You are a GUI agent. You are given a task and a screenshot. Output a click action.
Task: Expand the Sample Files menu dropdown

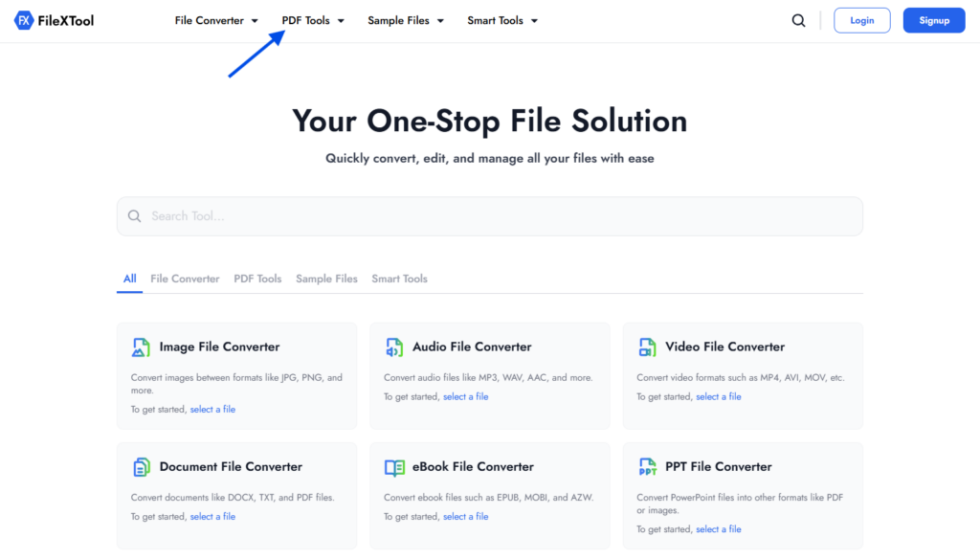[x=406, y=19]
